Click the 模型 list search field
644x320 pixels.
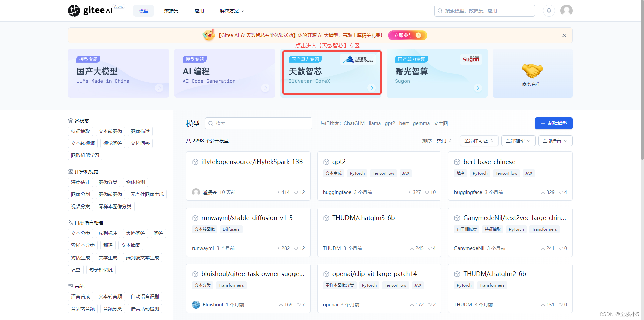[259, 123]
